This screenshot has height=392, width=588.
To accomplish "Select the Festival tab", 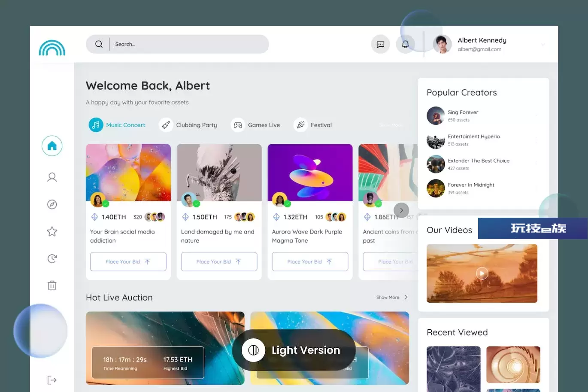I will [313, 125].
